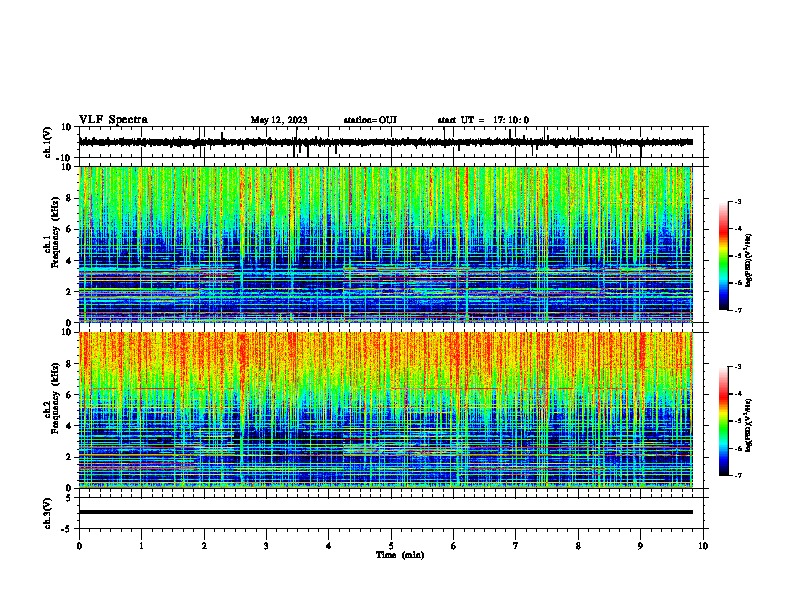Select the "start UT = 17:10:0" header text
This screenshot has height=612, width=792.
coord(483,120)
